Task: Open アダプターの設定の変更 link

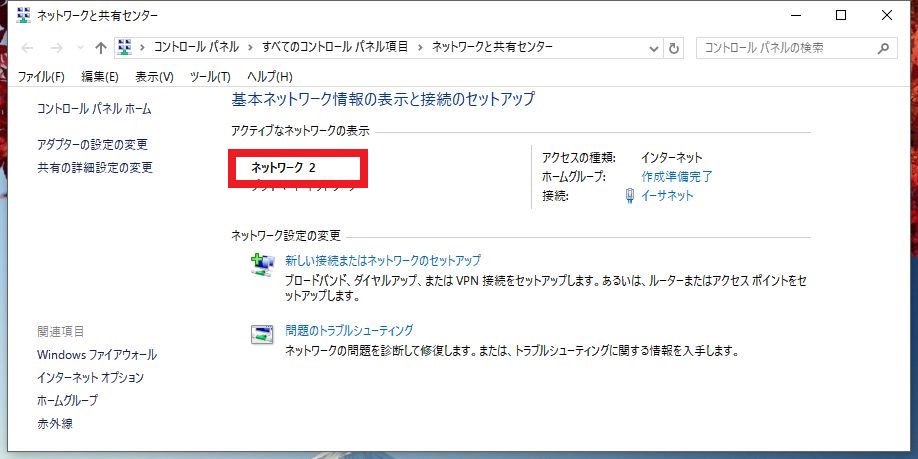Action: [x=93, y=144]
